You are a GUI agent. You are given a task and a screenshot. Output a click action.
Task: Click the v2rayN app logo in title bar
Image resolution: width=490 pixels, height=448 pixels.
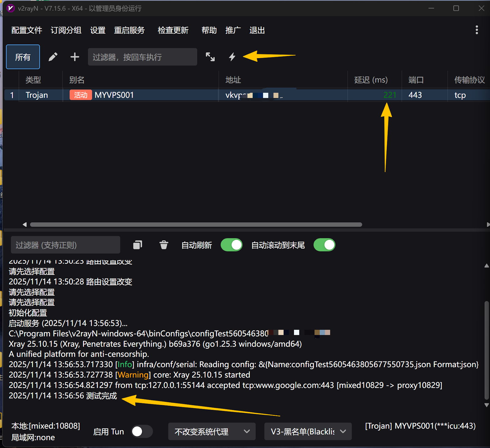[10, 8]
